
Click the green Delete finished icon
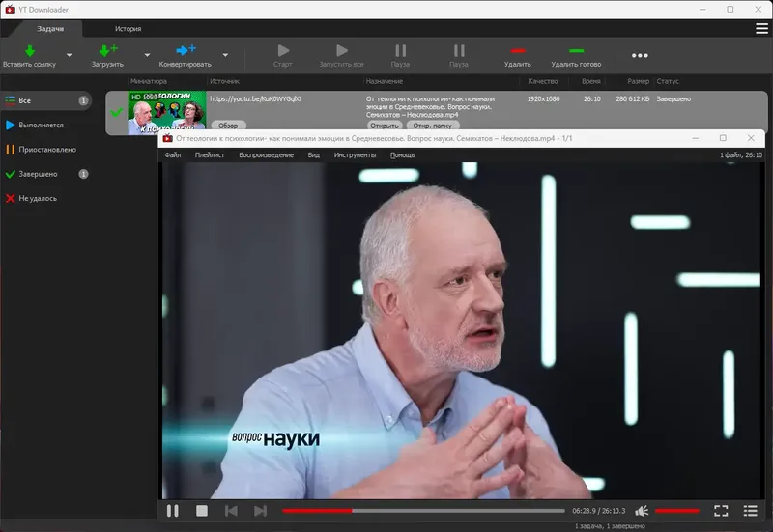pos(576,51)
